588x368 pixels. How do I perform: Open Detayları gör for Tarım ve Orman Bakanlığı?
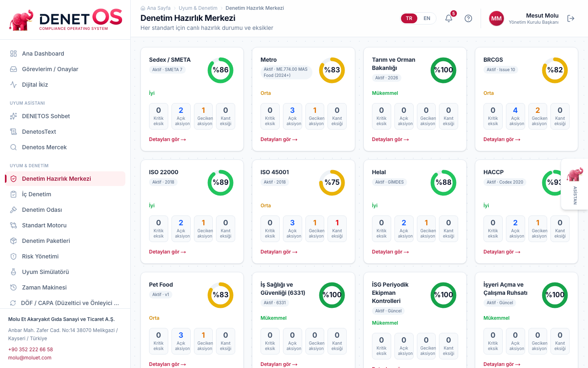390,139
